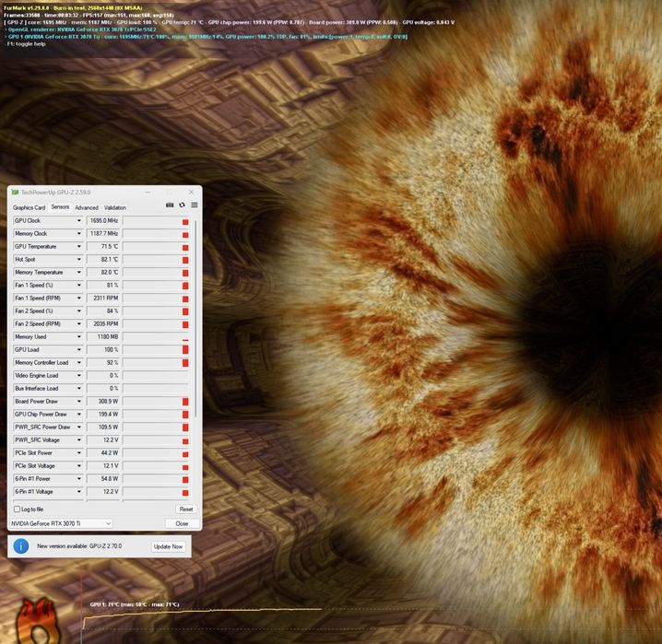Click the GPU-Z app icon in title bar
This screenshot has height=644, width=662.
[15, 193]
